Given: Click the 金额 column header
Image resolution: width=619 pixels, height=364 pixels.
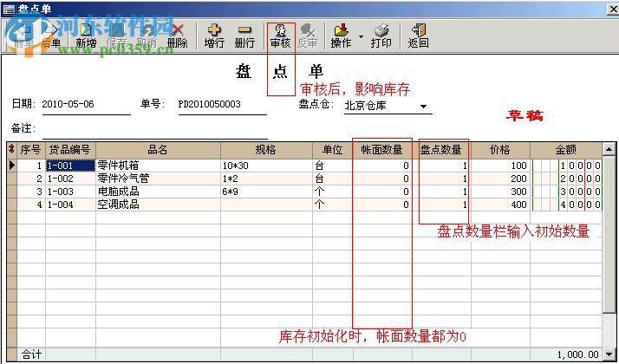Looking at the screenshot, I should coord(566,150).
